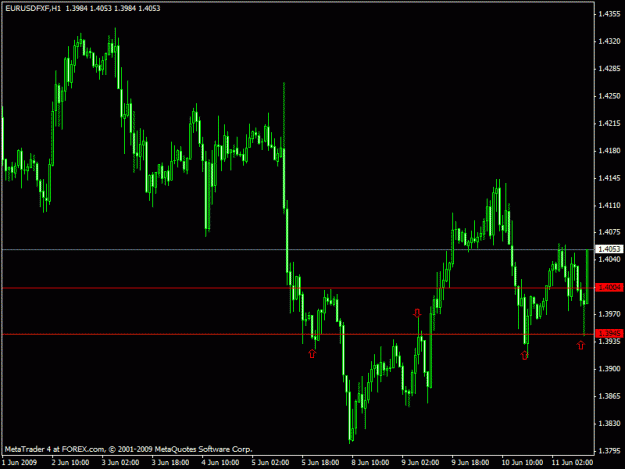This screenshot has width=625, height=469.
Task: Click the 1 Jun 2009 time label
Action: tap(20, 462)
